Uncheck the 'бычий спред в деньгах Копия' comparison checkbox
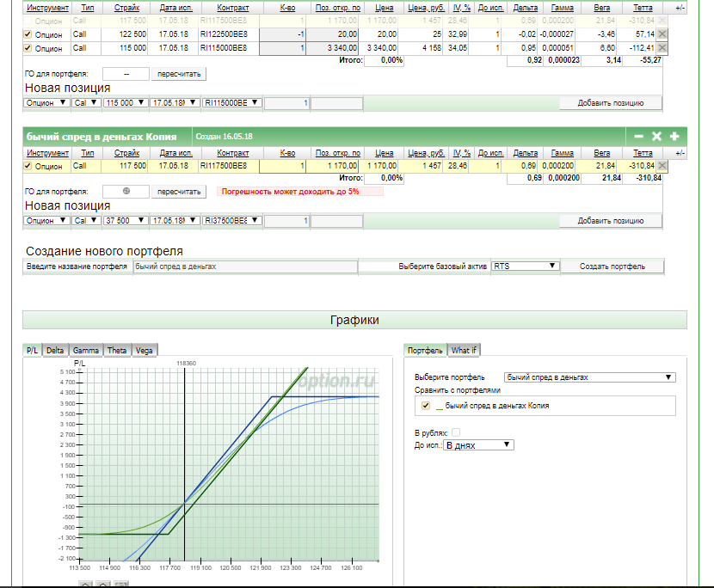Viewport: 714px width, 588px height. [x=425, y=406]
